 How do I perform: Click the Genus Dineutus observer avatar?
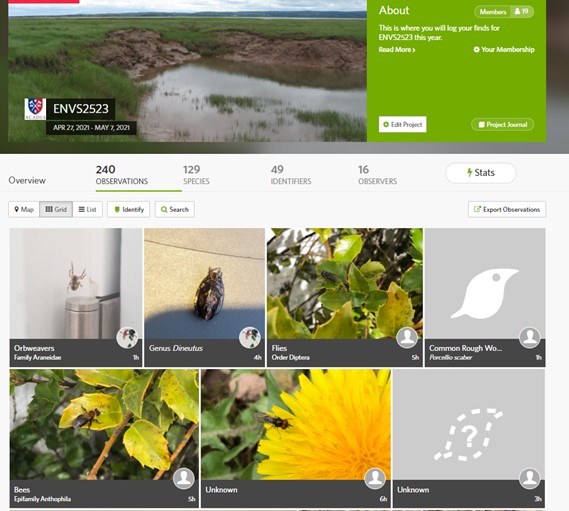[250, 338]
